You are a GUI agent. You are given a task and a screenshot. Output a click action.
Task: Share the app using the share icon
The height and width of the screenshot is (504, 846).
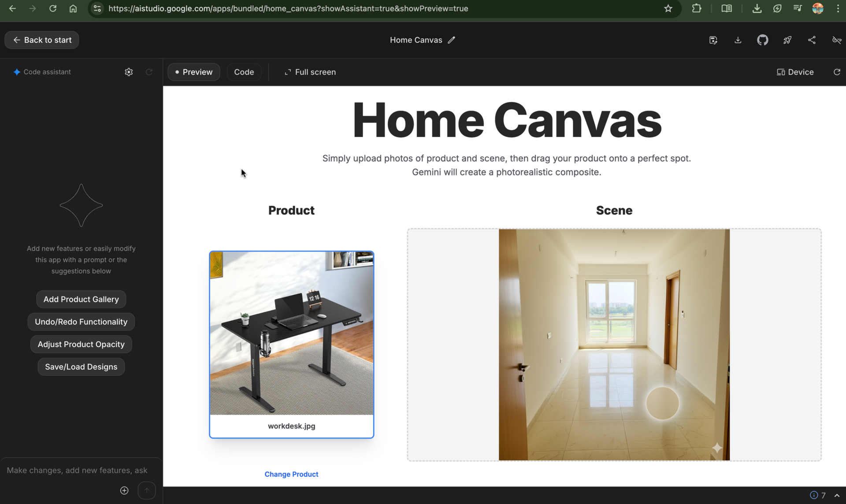click(x=812, y=40)
